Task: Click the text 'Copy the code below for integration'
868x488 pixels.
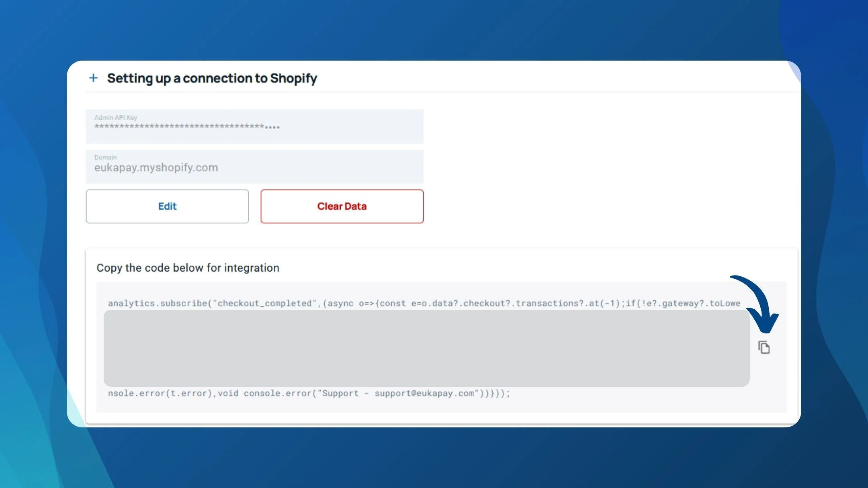Action: pos(188,268)
